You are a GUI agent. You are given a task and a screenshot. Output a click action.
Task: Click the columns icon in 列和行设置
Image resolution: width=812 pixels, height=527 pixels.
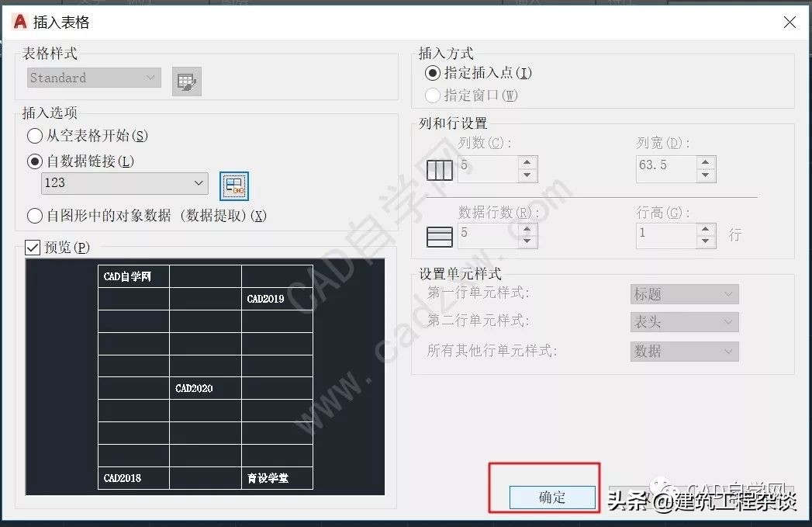coord(439,169)
